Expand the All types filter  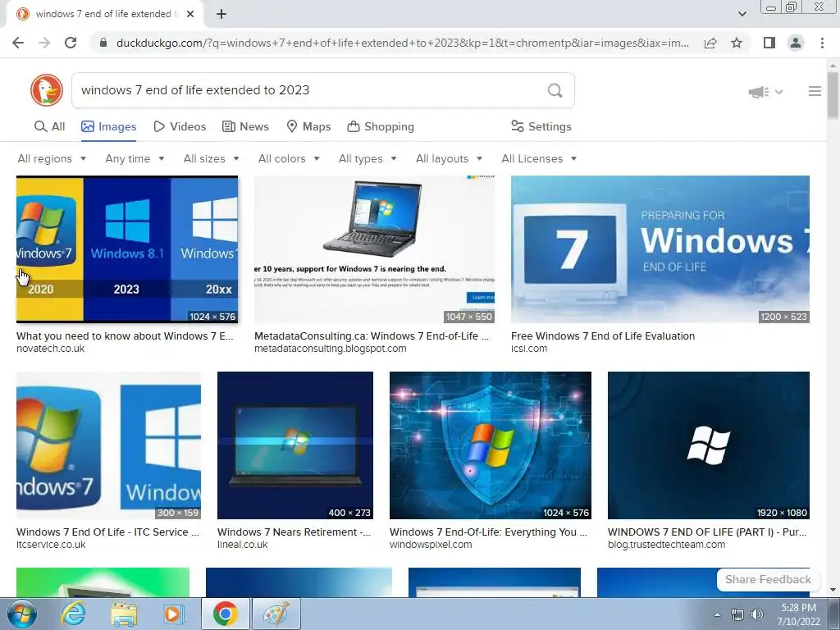click(367, 158)
